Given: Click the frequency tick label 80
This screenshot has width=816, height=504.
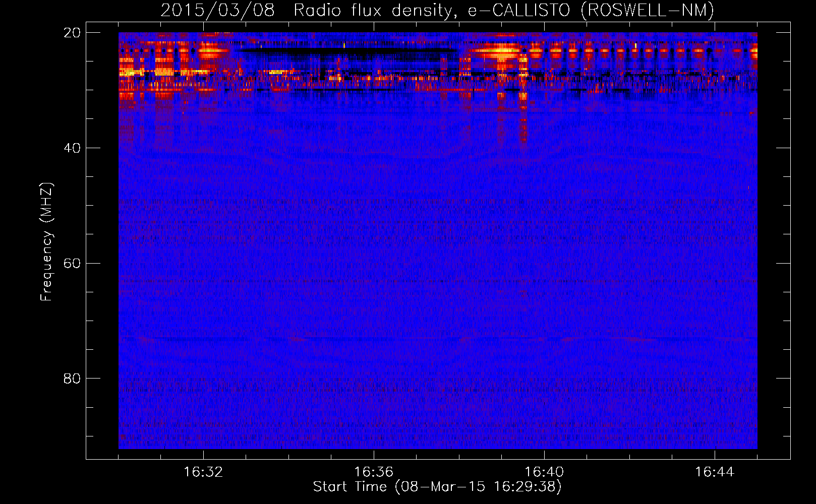Looking at the screenshot, I should tap(72, 379).
